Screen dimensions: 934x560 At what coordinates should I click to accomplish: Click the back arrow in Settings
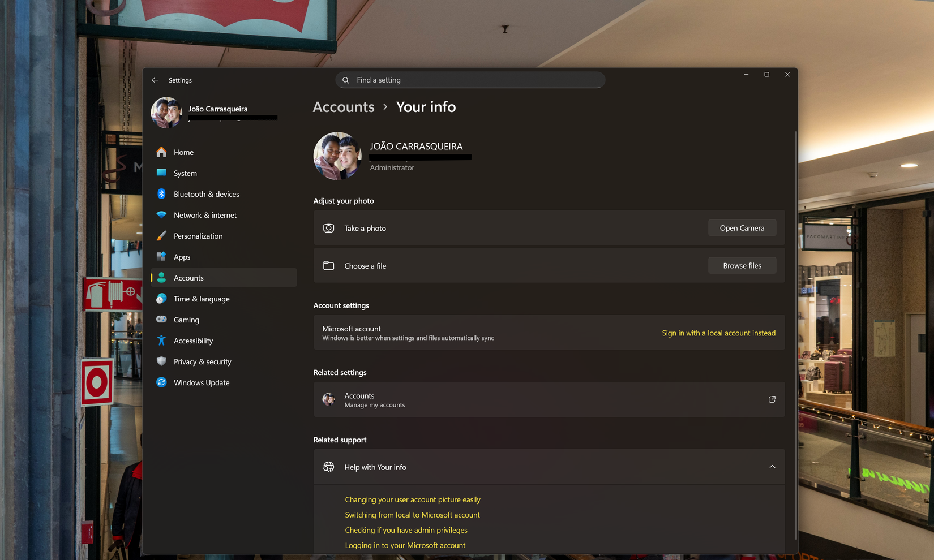[155, 80]
